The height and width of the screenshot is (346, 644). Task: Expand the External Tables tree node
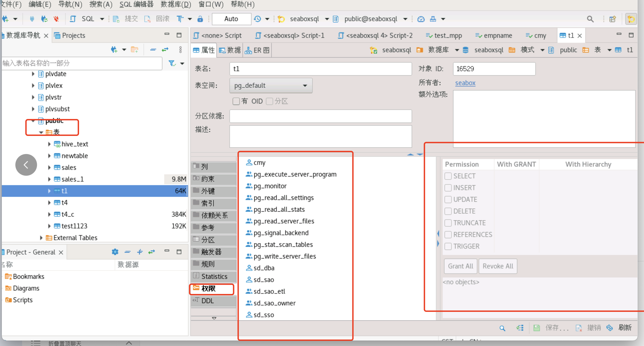41,238
